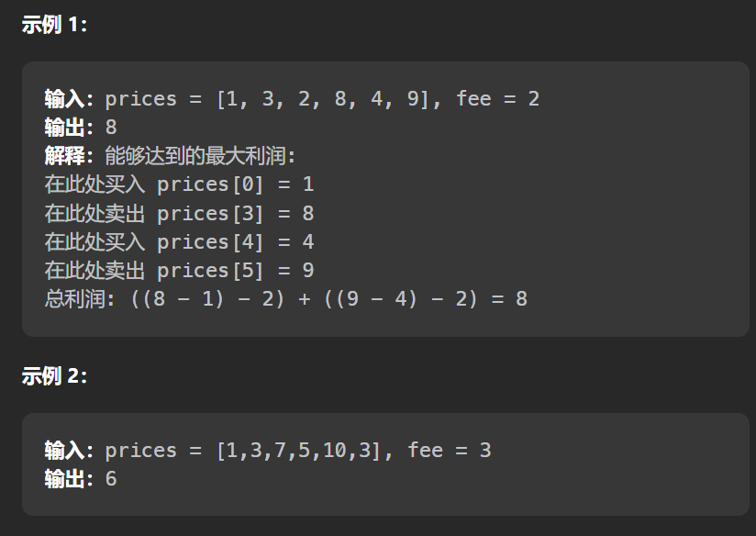Click the line prices[4] = 4
The height and width of the screenshot is (536, 756).
(x=235, y=242)
